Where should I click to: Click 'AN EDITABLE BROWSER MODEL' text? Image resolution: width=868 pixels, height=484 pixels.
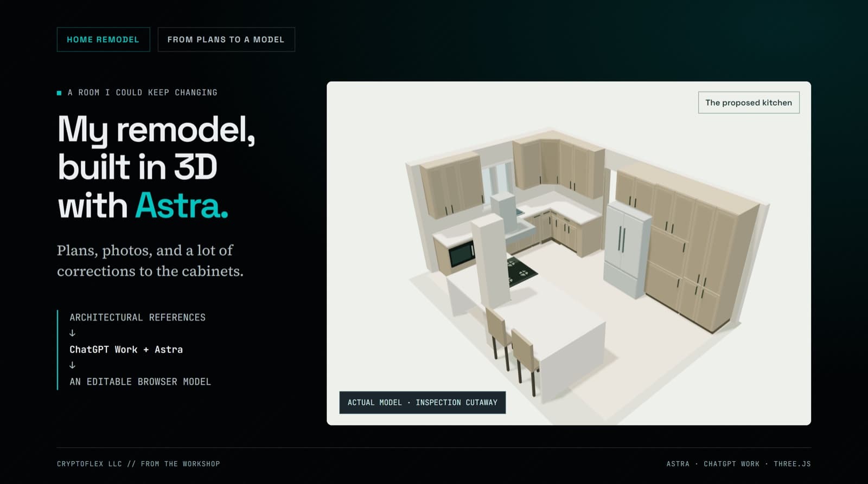(x=141, y=382)
